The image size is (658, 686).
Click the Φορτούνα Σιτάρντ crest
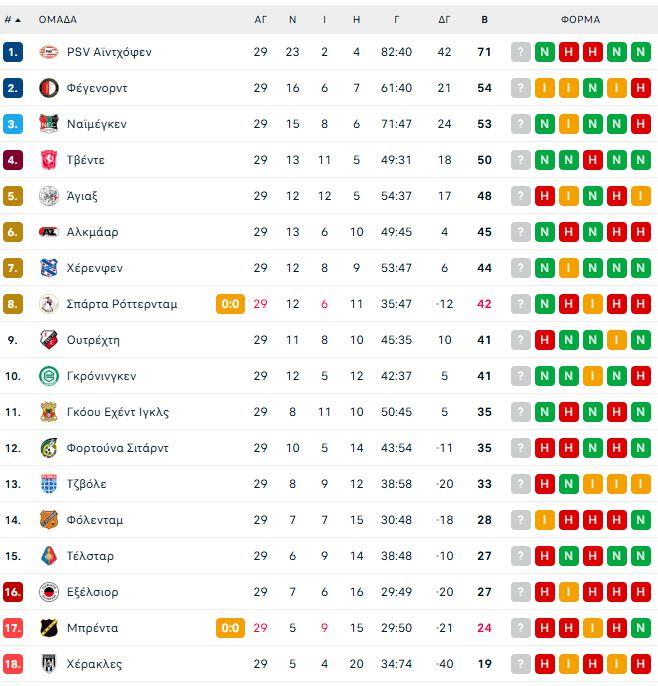48,448
